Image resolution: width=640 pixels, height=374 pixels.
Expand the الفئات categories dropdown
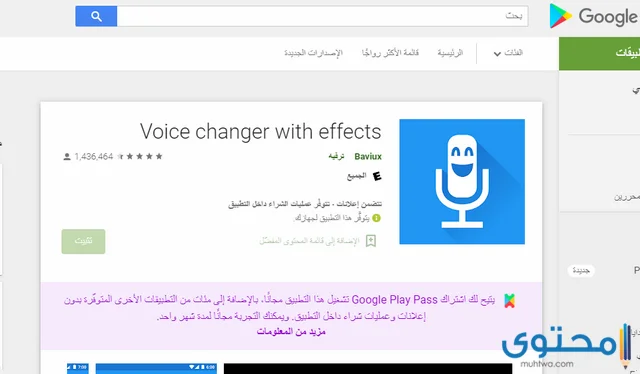click(508, 53)
